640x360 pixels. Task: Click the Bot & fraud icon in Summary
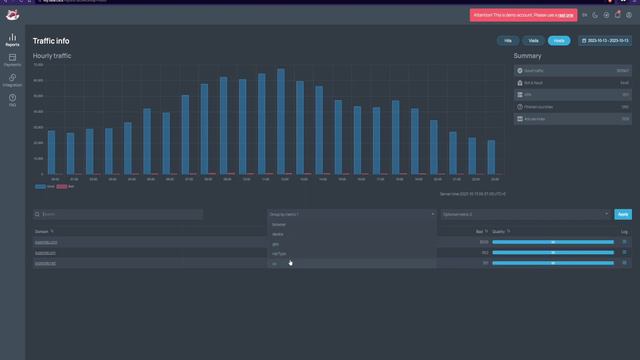coord(520,83)
